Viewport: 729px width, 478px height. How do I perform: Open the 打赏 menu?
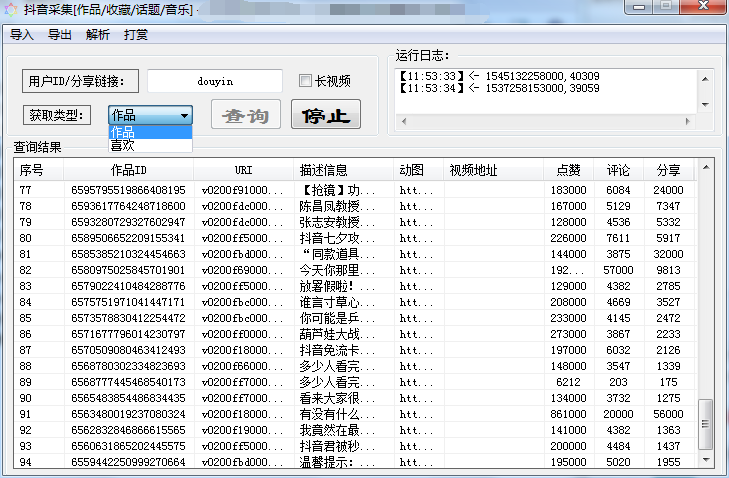click(x=136, y=35)
